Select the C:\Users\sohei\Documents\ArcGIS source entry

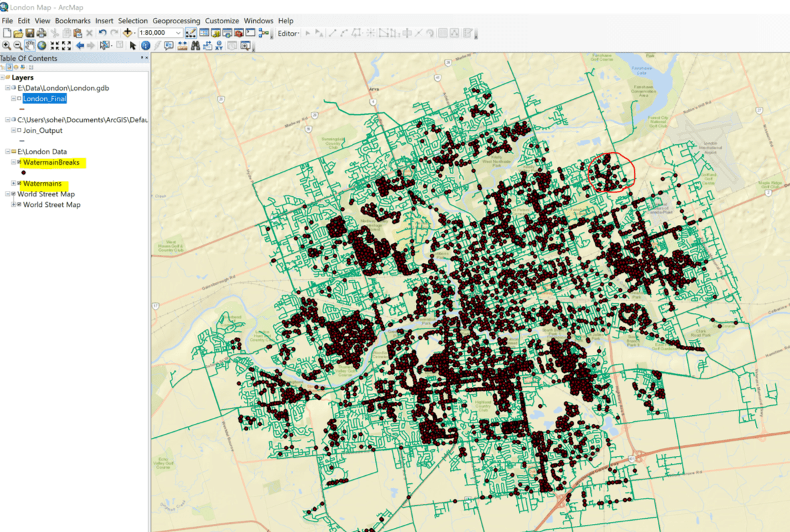(83, 120)
